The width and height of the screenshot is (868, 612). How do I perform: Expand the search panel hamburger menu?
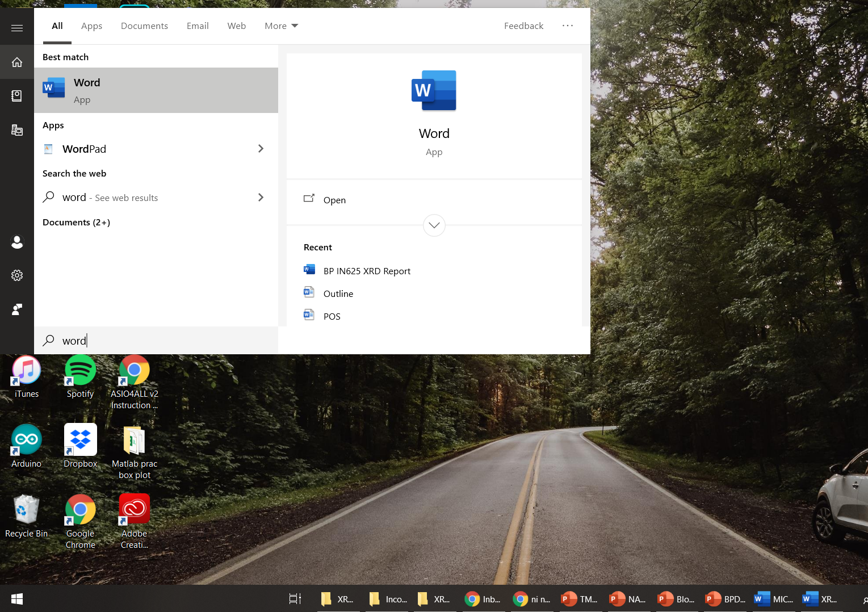pyautogui.click(x=17, y=28)
